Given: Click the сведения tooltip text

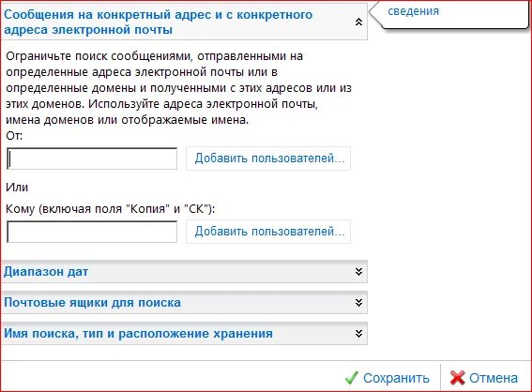Looking at the screenshot, I should (x=413, y=11).
